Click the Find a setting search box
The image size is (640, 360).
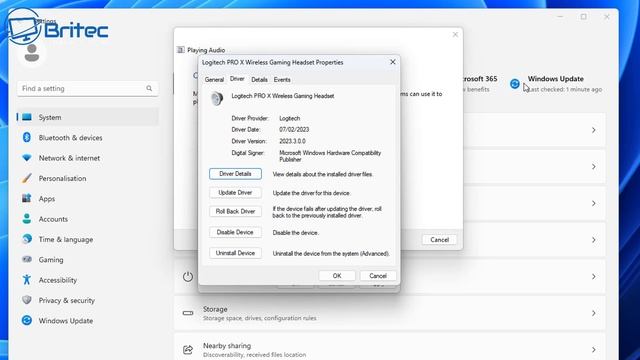pos(87,89)
